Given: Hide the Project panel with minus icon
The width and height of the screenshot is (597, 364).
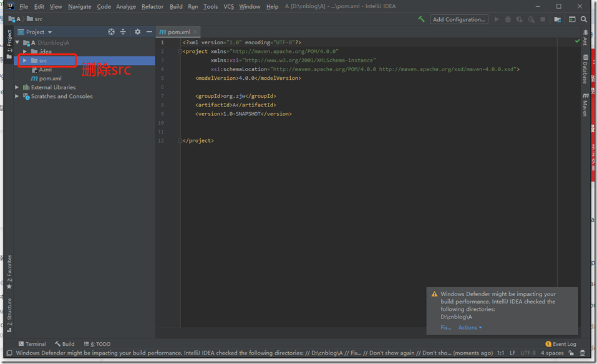Looking at the screenshot, I should pos(149,32).
